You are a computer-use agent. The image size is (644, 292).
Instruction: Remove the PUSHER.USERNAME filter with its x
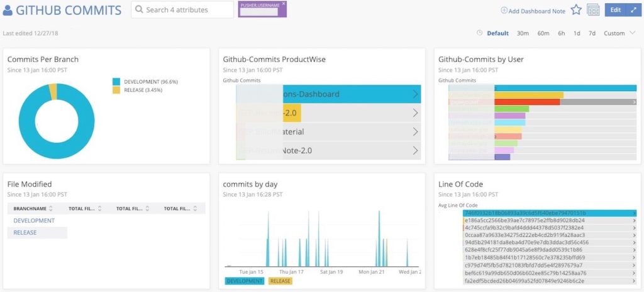[x=284, y=3]
